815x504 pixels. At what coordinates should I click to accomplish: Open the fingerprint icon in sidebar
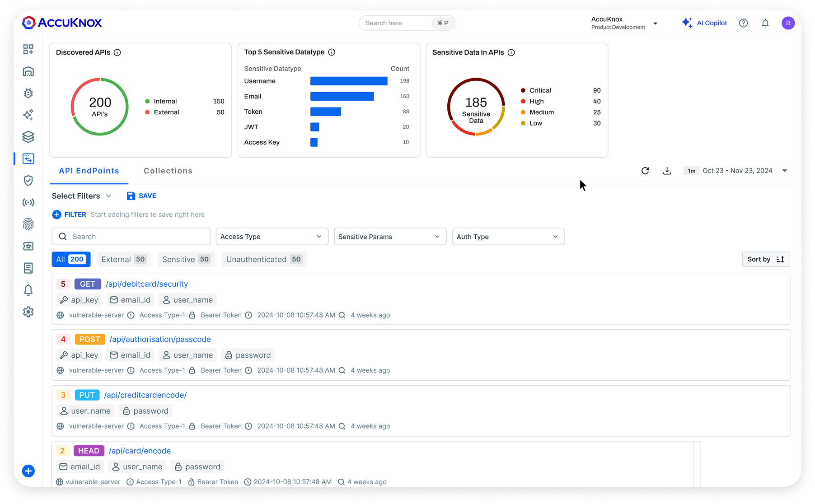click(x=28, y=224)
